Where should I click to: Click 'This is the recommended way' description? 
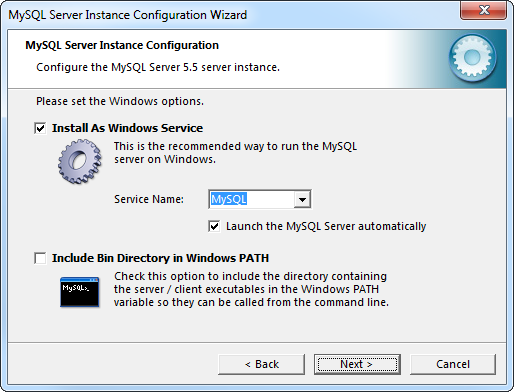(235, 153)
